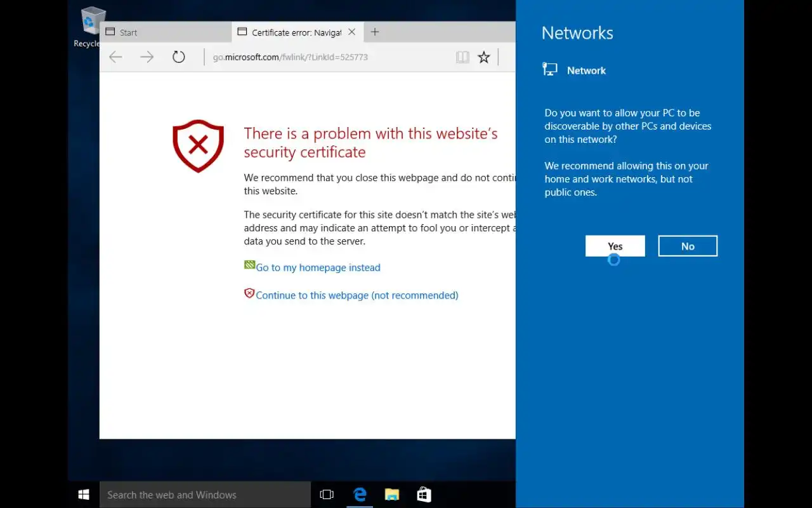Click the Back arrow in Edge
This screenshot has width=812, height=508.
point(115,57)
